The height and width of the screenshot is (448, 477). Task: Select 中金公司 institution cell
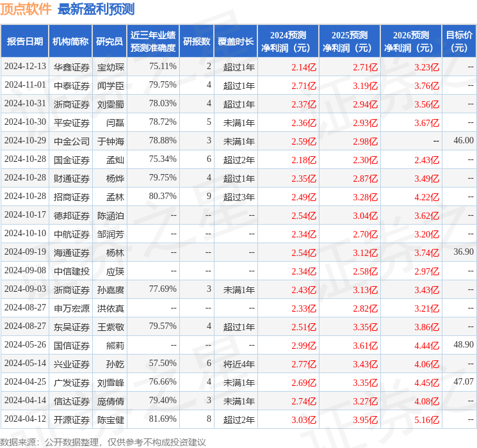72,141
